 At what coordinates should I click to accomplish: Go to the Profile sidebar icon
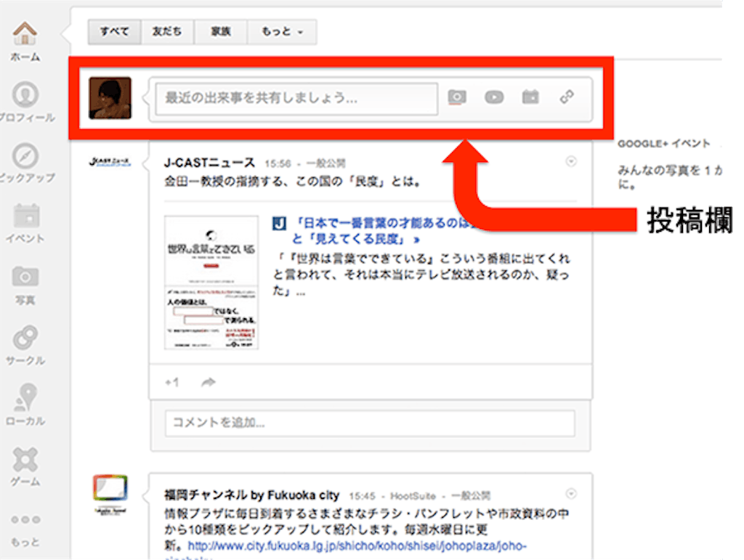click(25, 96)
